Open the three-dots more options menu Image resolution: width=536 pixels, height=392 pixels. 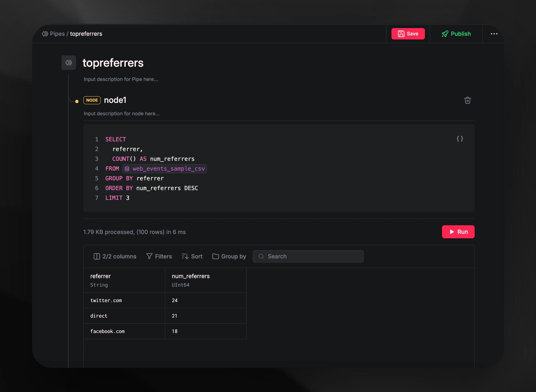(494, 34)
